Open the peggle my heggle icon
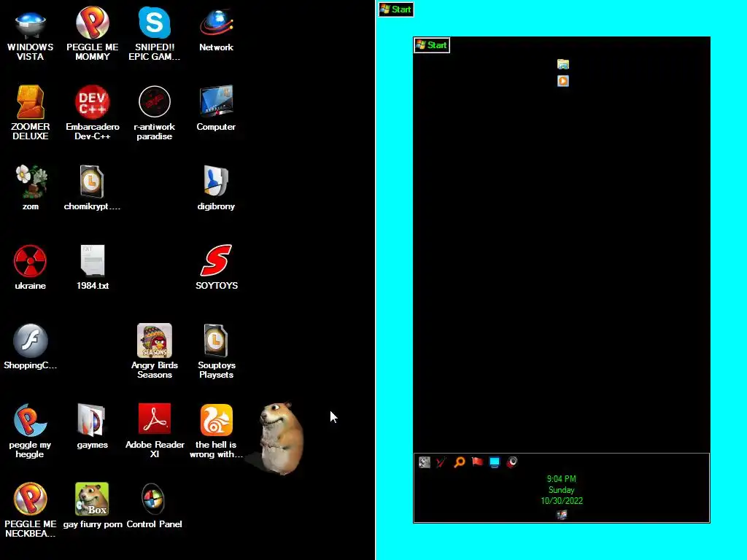Viewport: 747px width, 560px height. (x=31, y=431)
